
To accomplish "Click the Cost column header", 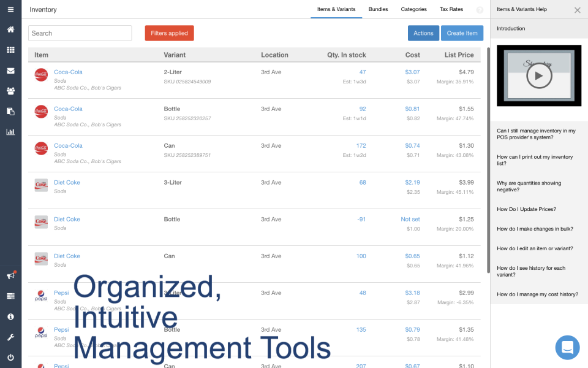I will (x=412, y=55).
